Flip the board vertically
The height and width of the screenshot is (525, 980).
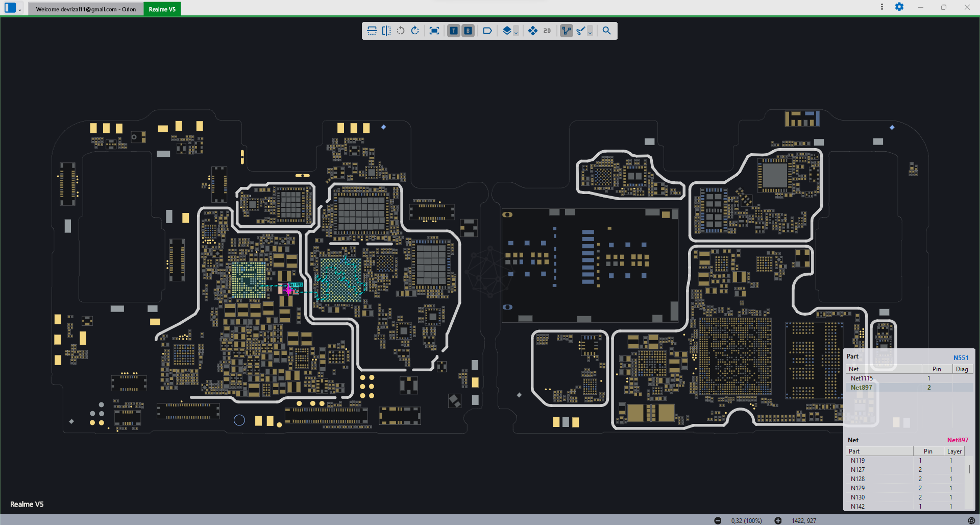pyautogui.click(x=372, y=31)
